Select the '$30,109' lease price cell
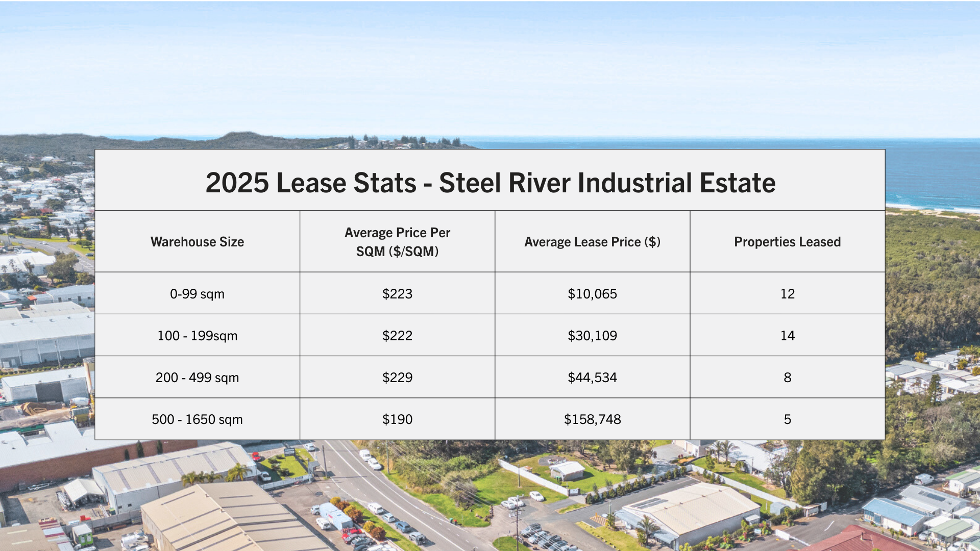Viewport: 980px width, 551px height. pos(592,336)
